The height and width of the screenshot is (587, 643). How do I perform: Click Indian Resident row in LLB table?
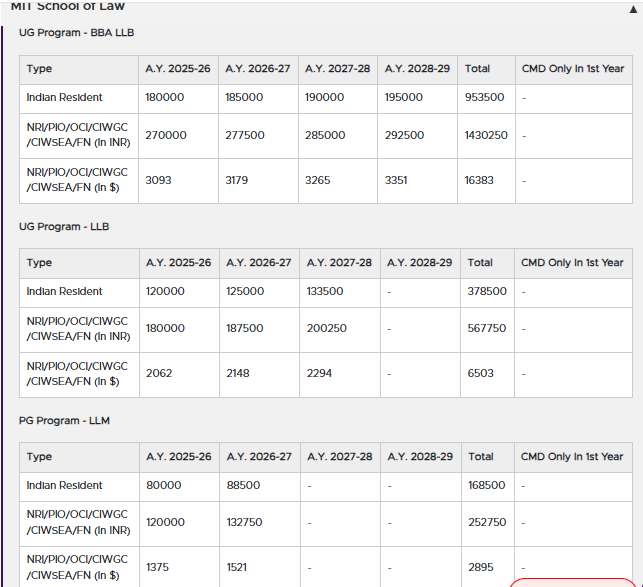pos(64,292)
